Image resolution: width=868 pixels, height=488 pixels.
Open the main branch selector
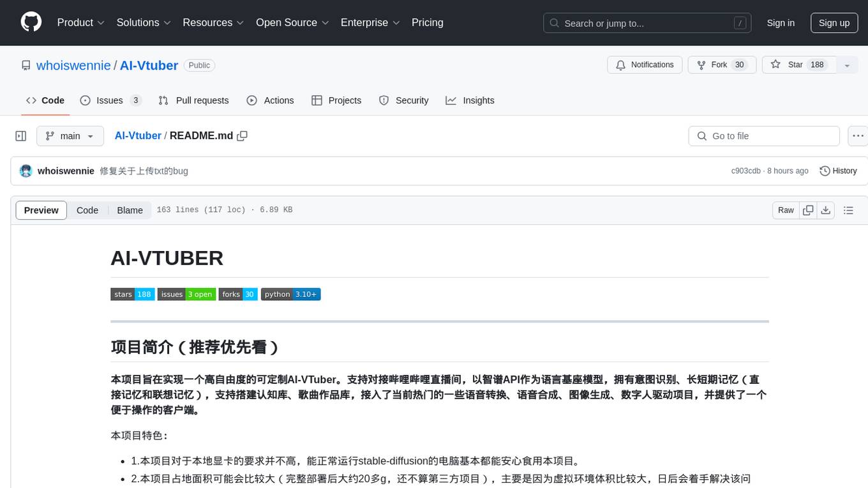70,136
